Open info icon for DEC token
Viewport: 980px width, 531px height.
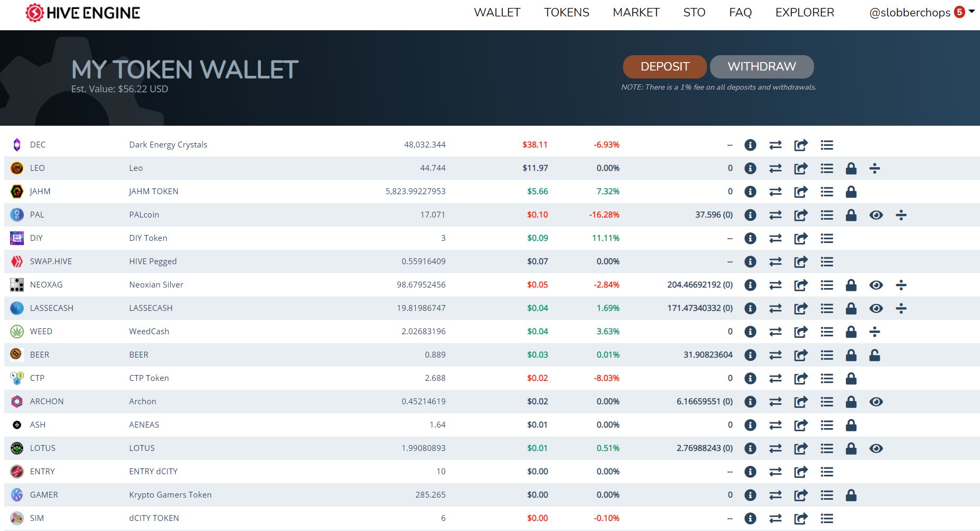click(x=750, y=145)
